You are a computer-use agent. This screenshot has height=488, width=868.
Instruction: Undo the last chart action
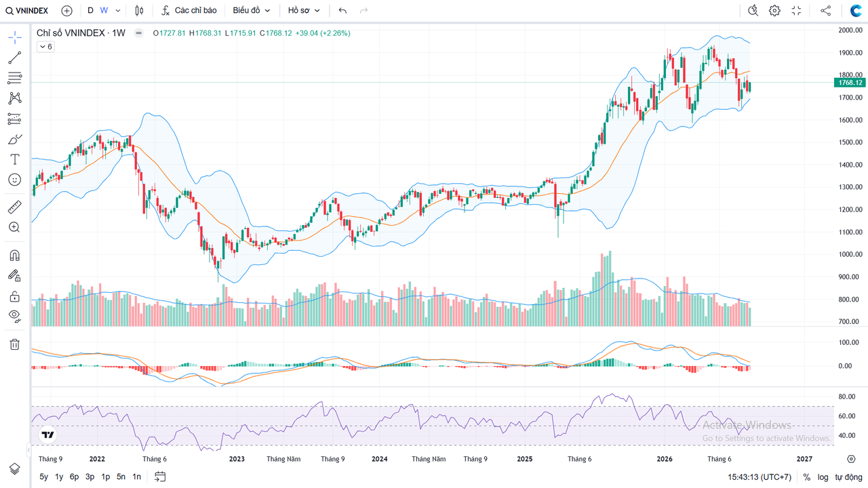pyautogui.click(x=342, y=11)
